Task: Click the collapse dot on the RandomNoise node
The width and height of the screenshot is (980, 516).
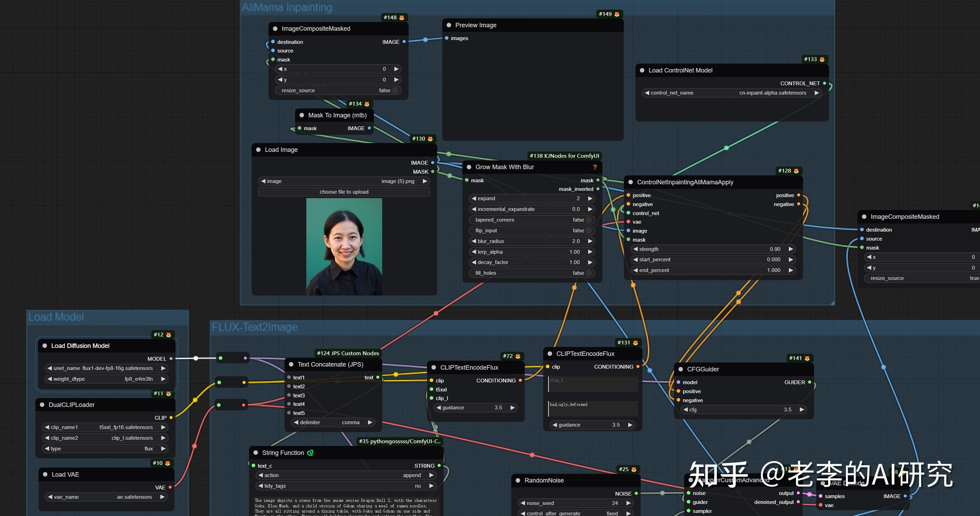Action: (x=518, y=480)
